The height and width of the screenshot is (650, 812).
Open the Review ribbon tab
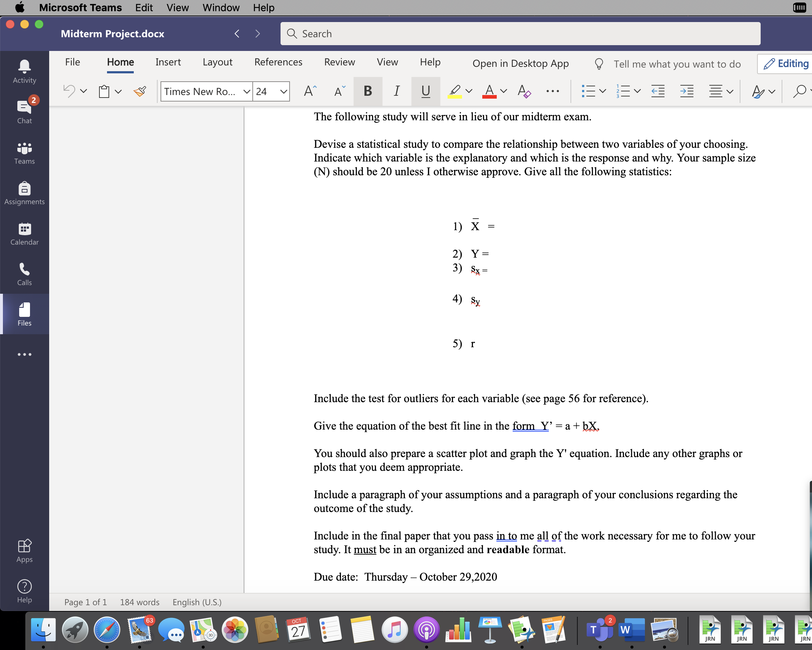tap(339, 62)
